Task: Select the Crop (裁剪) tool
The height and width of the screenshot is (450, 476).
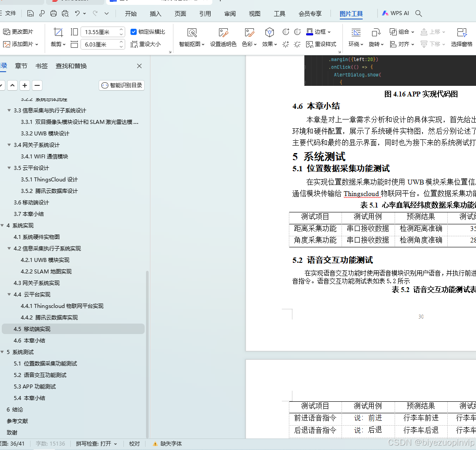Action: [x=58, y=38]
